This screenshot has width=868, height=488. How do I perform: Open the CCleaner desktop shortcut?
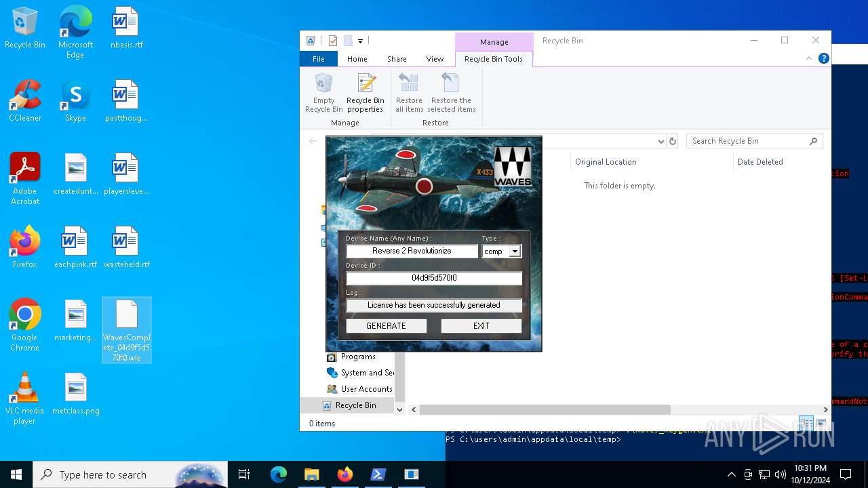[x=25, y=102]
